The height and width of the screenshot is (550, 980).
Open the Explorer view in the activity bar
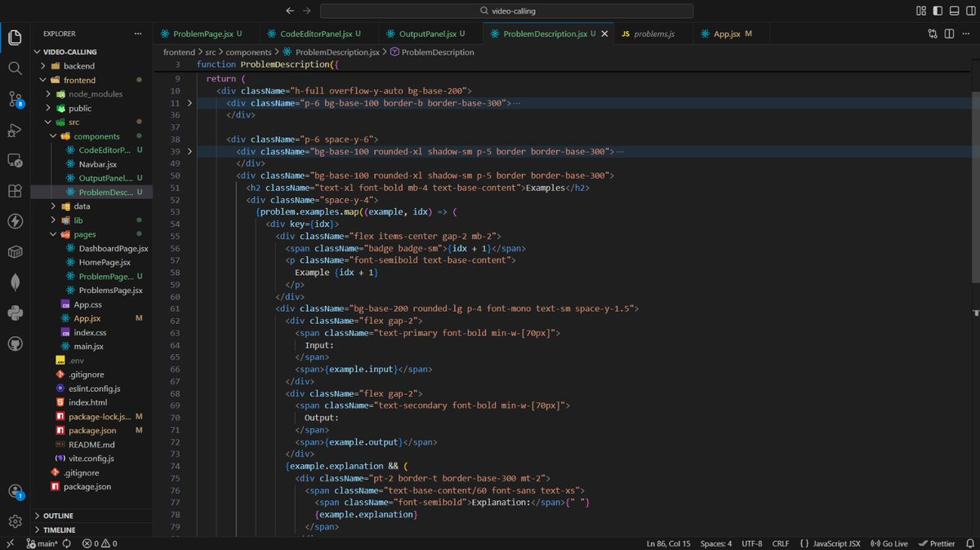tap(15, 38)
